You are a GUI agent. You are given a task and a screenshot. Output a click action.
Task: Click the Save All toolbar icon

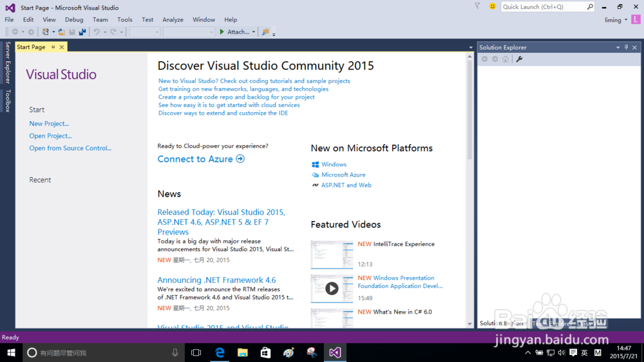82,32
